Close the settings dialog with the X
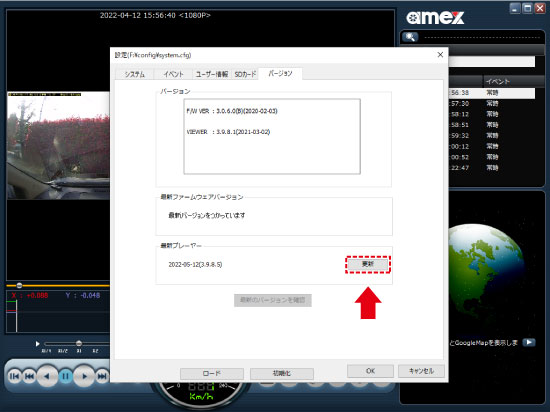This screenshot has width=550, height=412. pos(440,55)
